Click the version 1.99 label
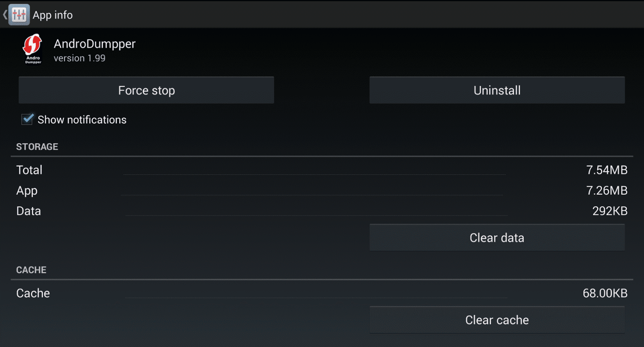This screenshot has height=347, width=644. (80, 58)
